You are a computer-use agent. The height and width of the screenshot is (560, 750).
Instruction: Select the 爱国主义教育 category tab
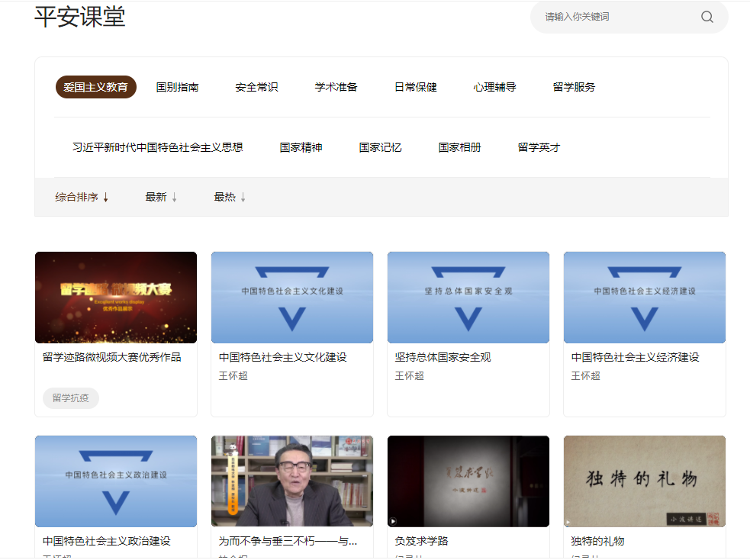pos(96,87)
